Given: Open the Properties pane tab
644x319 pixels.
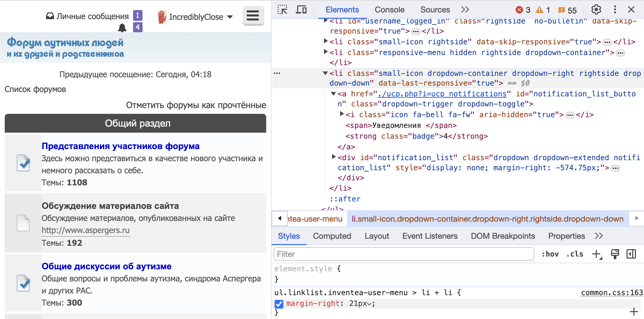Looking at the screenshot, I should point(567,236).
